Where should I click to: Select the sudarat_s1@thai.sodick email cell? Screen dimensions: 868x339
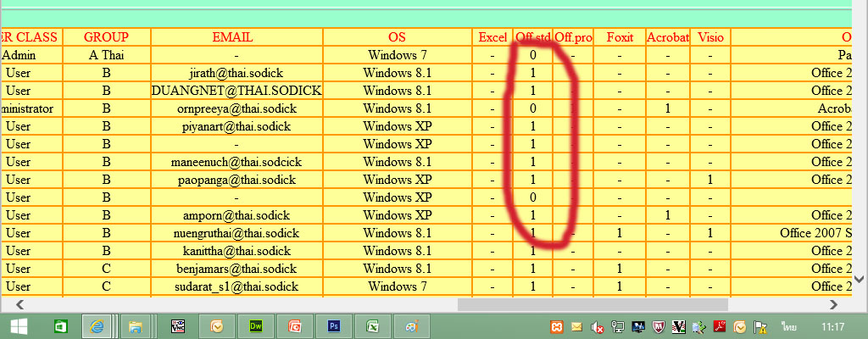[x=236, y=286]
